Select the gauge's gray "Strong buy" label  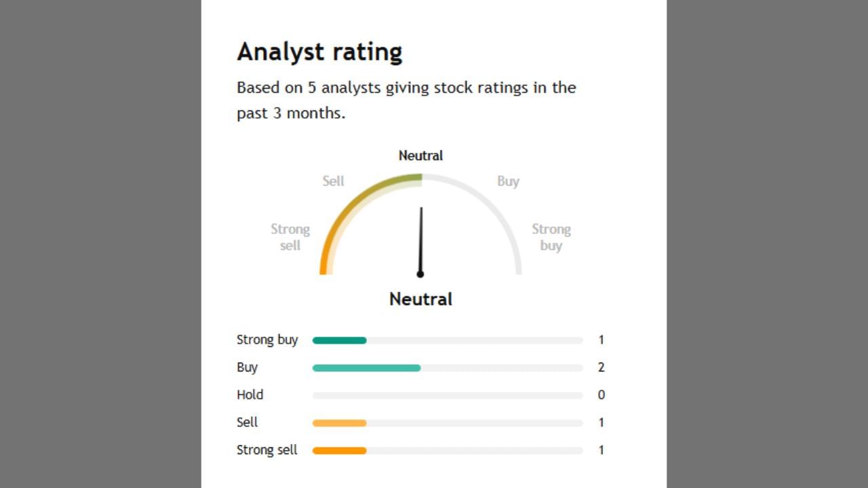(x=551, y=237)
